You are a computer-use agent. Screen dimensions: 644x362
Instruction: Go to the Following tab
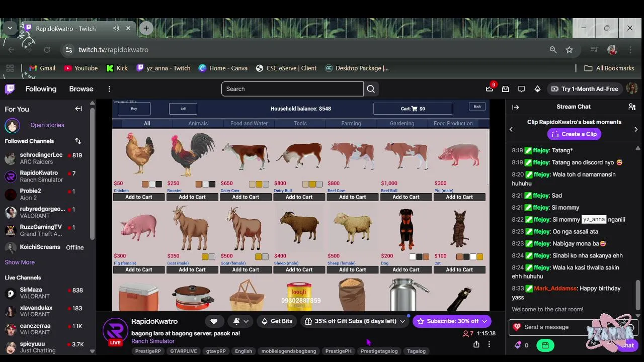(x=41, y=89)
